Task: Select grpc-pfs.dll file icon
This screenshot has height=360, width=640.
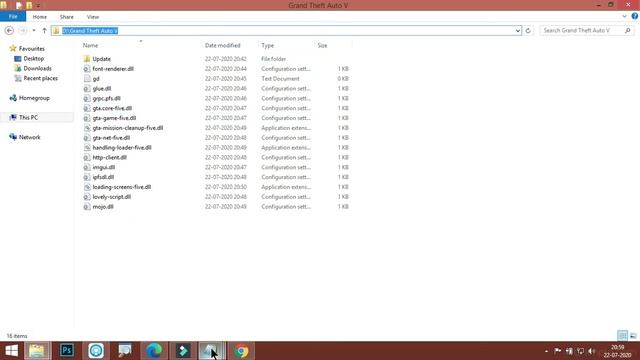Action: coord(87,98)
